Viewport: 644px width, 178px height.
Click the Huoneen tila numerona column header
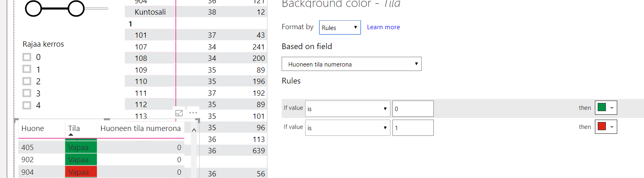pos(140,129)
